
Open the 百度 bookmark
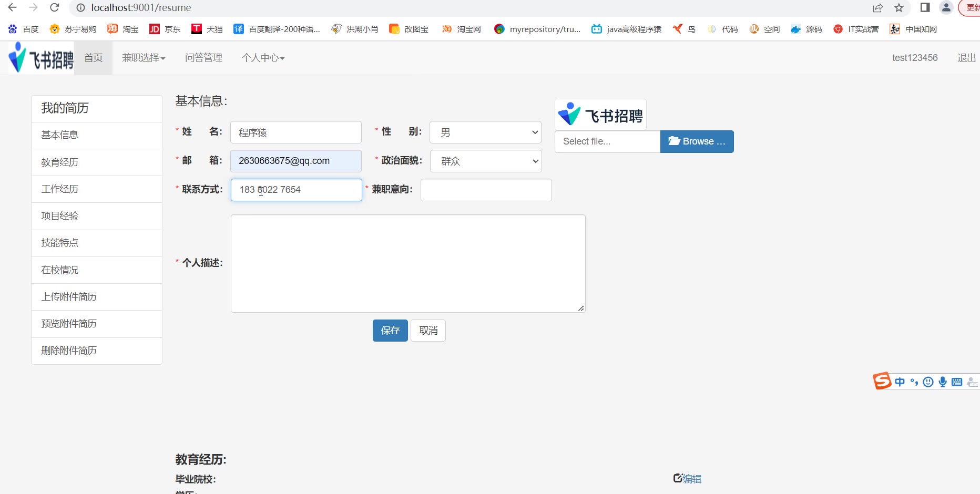click(23, 29)
